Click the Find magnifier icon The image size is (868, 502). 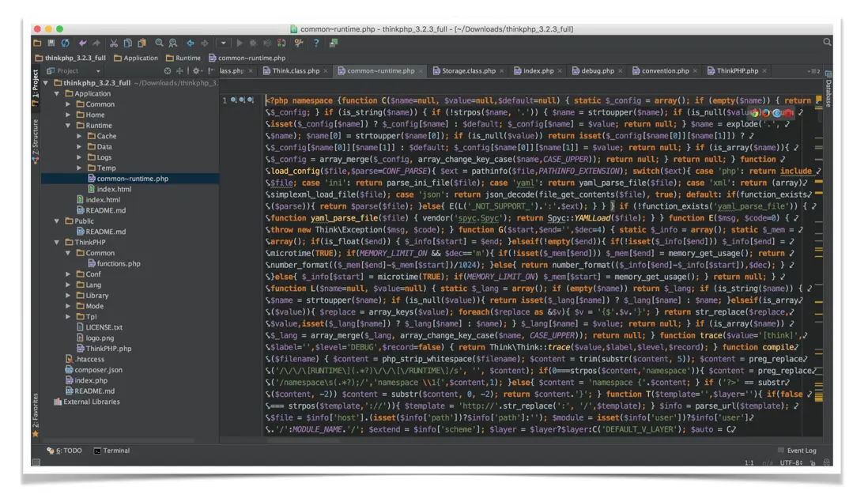tap(160, 43)
